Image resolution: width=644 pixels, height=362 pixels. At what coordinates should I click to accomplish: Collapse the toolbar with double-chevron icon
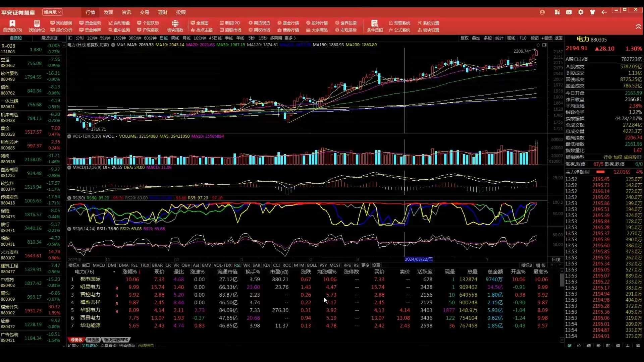pyautogui.click(x=638, y=26)
